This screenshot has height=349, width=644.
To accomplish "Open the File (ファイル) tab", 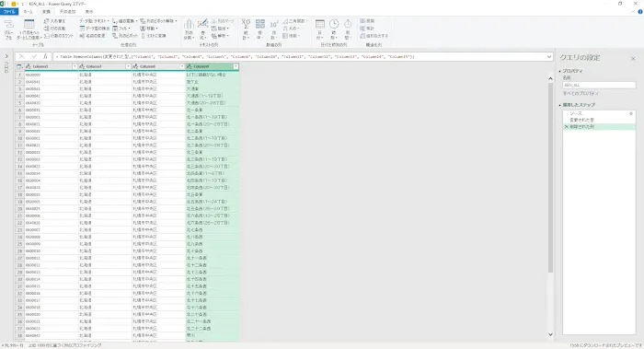I will click(x=9, y=12).
